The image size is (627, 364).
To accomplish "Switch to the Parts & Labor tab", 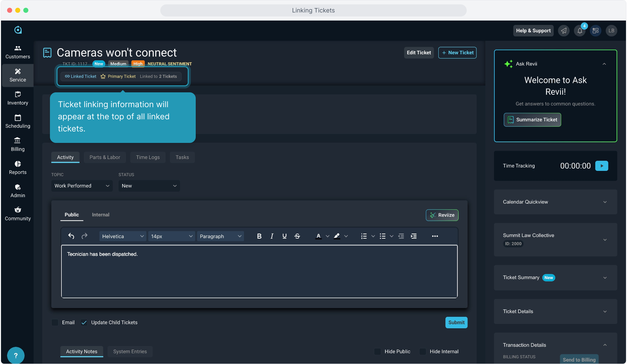I will (105, 157).
